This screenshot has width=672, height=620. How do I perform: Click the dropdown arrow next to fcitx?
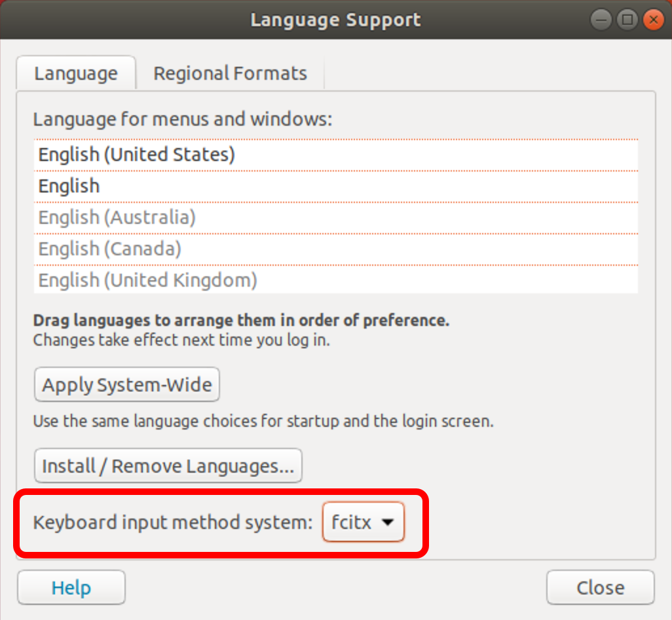[x=388, y=522]
